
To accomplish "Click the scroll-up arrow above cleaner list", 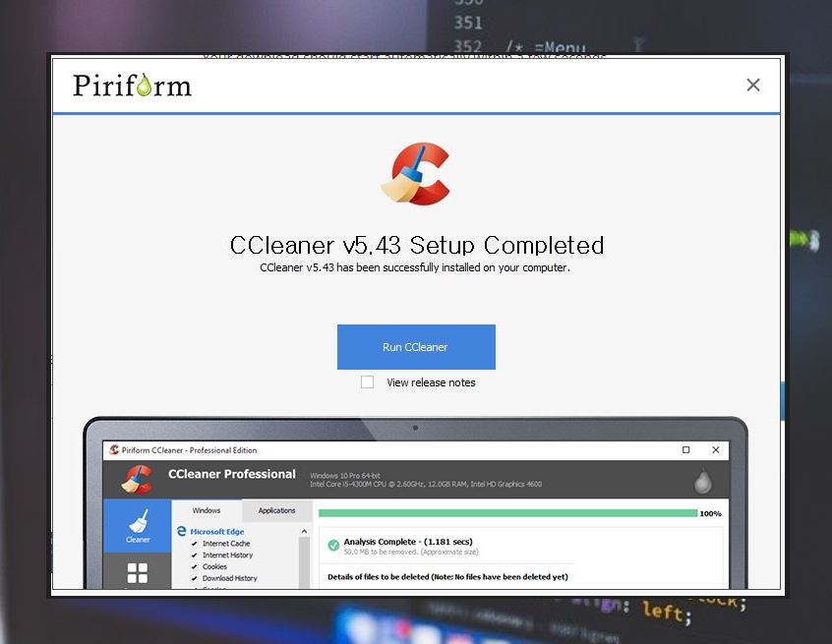I will [x=304, y=531].
